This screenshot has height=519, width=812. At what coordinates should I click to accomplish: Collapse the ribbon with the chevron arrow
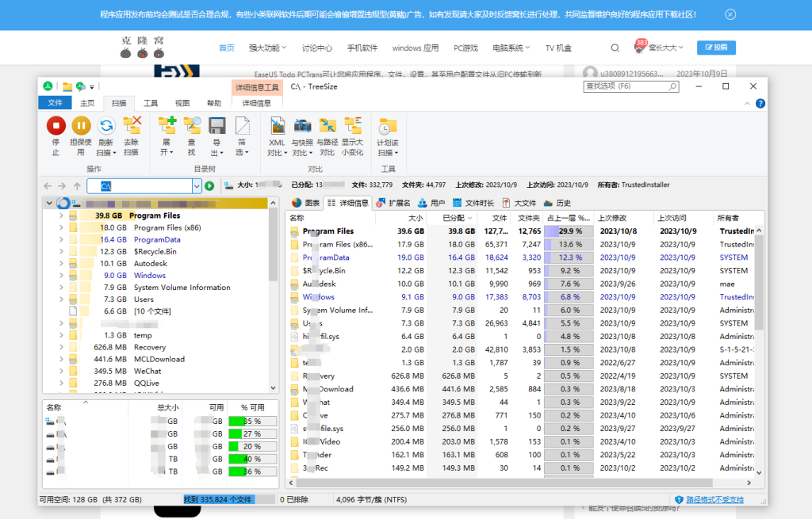747,104
